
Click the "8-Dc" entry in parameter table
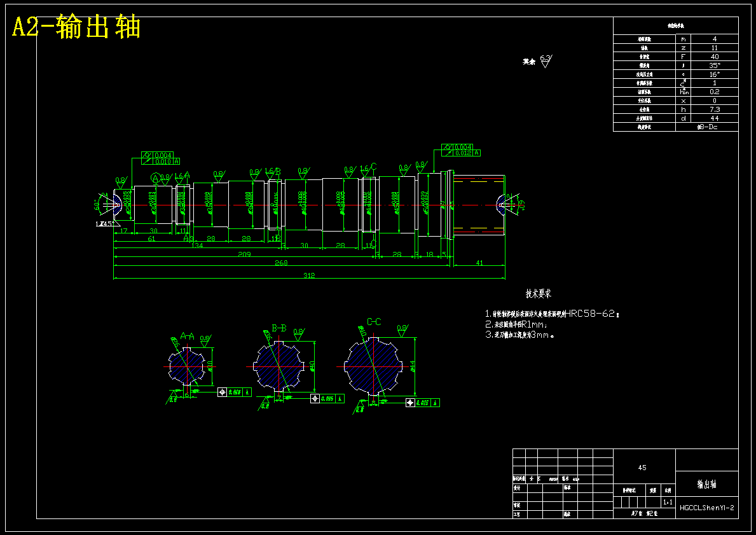click(707, 127)
